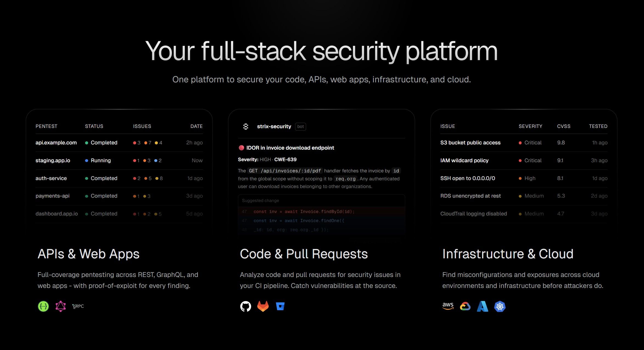Click the CVSS column header

[x=564, y=126]
